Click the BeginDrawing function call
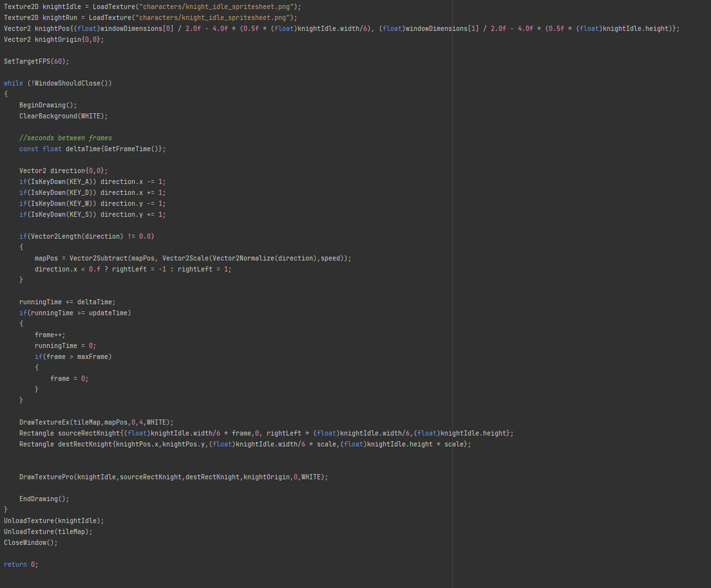 pyautogui.click(x=43, y=105)
